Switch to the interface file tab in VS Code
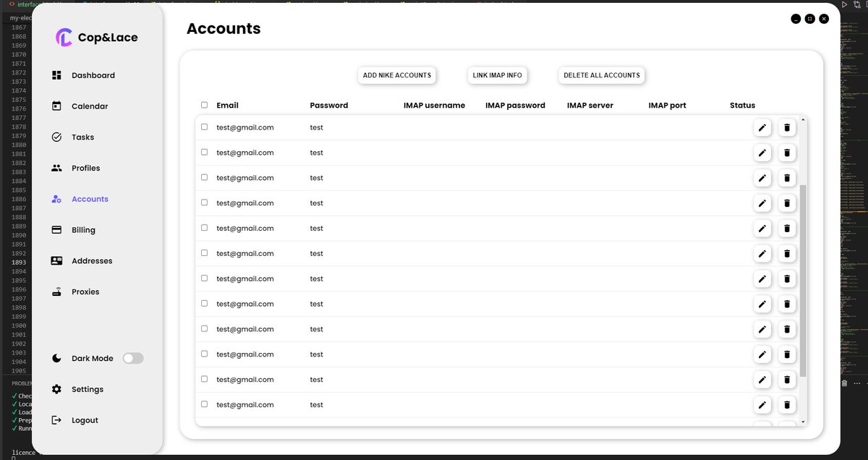868x460 pixels. 25,4
